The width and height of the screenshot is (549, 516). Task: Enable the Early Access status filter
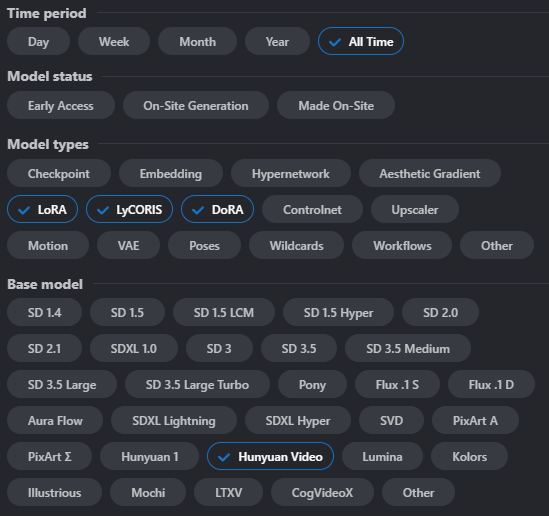coord(61,105)
